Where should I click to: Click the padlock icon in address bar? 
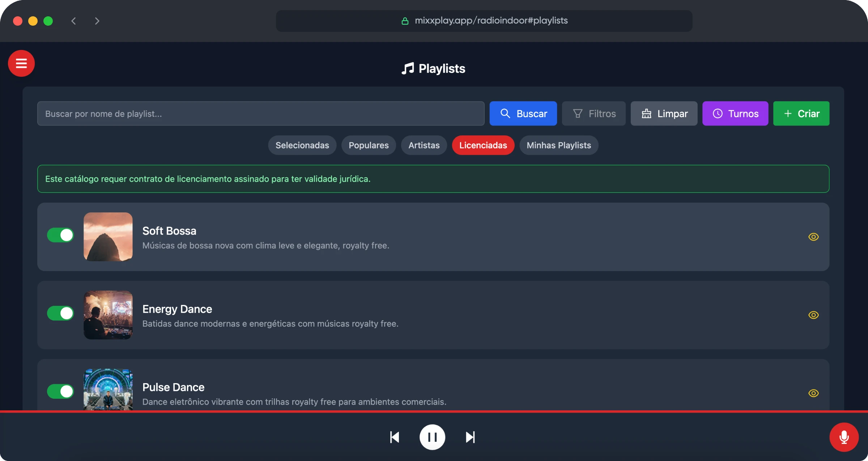click(405, 21)
